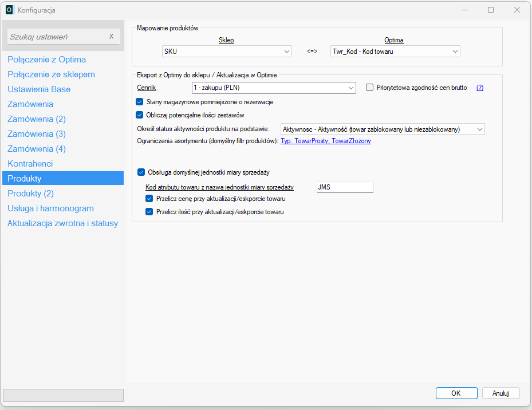Toggle Obsługa domyślnej jednostki miary sprzedaży
Screen dimensions: 532x410
pos(141,172)
